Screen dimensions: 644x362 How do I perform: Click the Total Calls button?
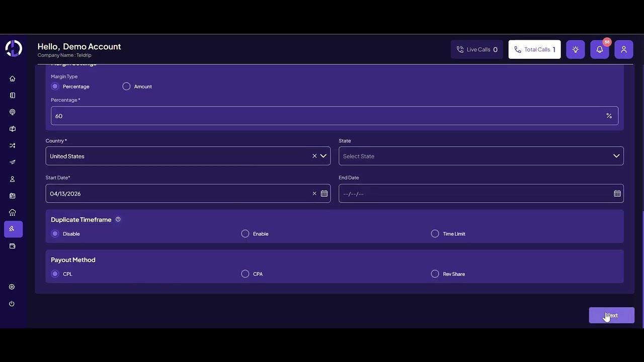coord(534,49)
